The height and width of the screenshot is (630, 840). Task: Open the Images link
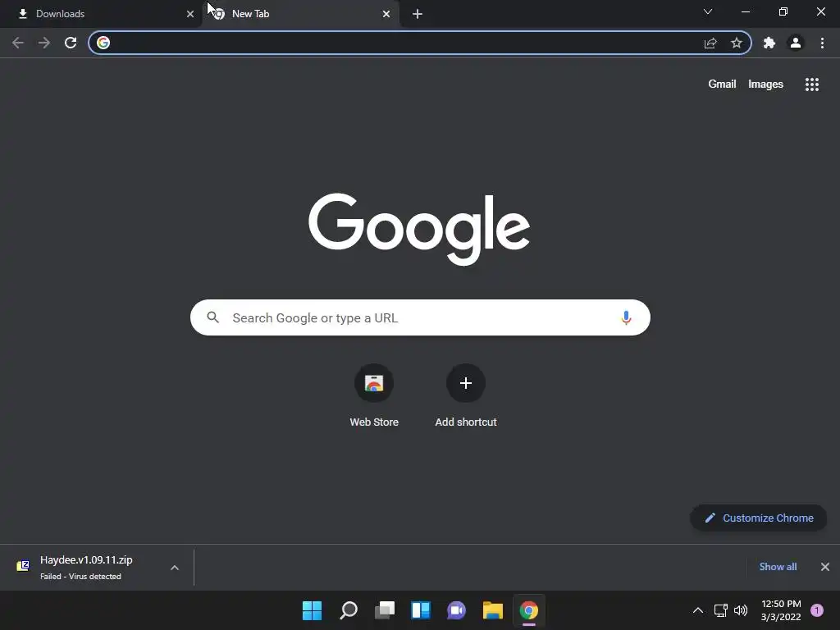765,84
